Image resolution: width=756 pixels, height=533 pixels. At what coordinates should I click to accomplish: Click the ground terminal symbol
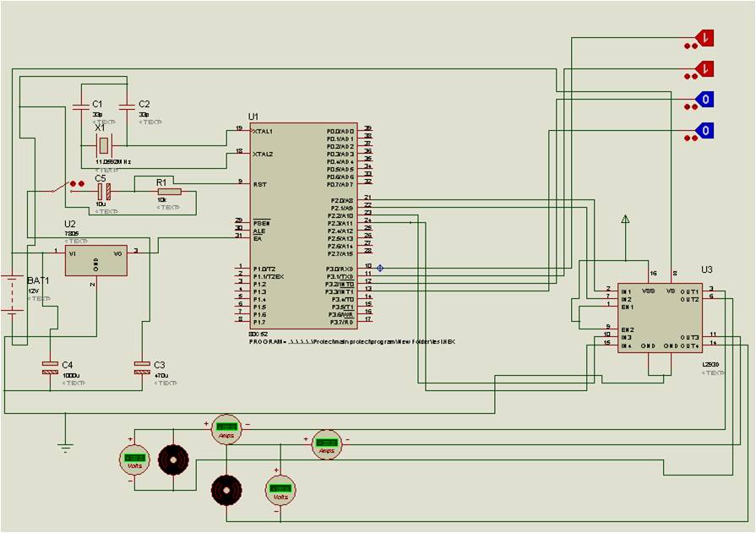point(65,448)
